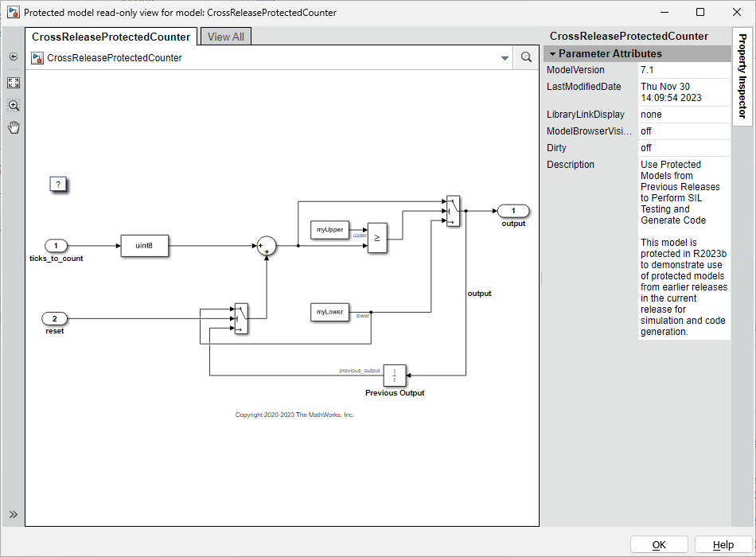Viewport: 756px width, 557px height.
Task: Switch to the View All tab
Action: point(225,36)
